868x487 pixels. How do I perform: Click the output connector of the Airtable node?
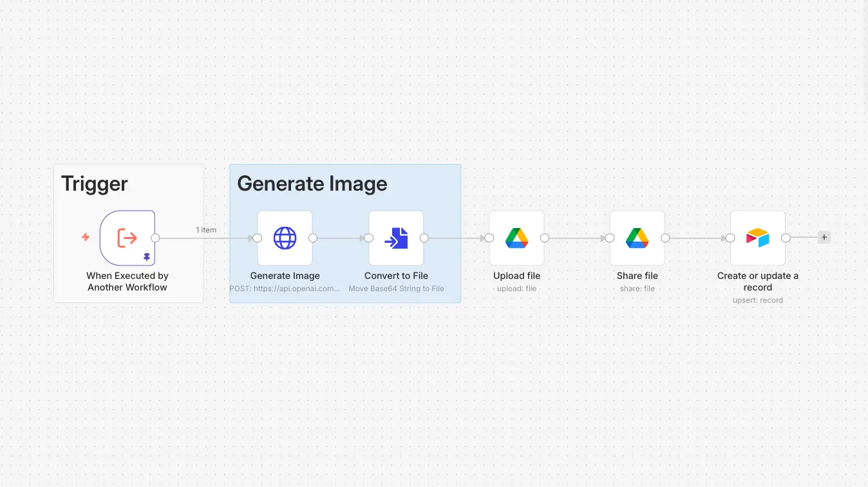click(x=786, y=238)
